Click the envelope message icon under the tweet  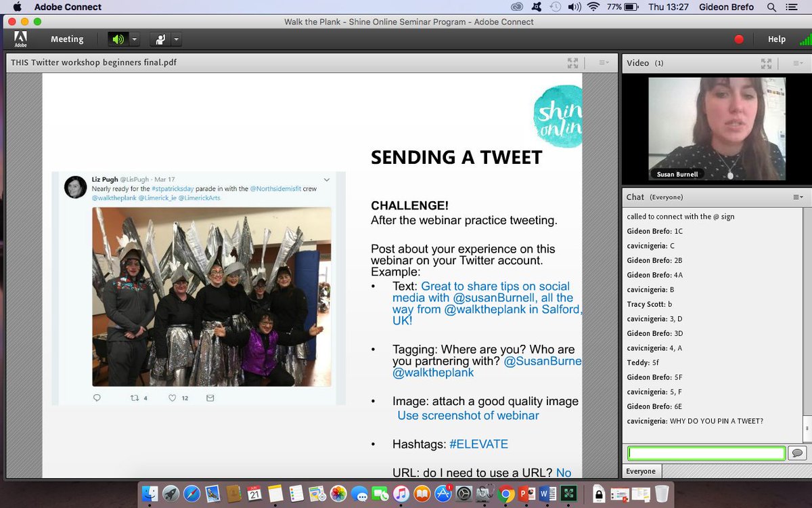[x=210, y=398]
